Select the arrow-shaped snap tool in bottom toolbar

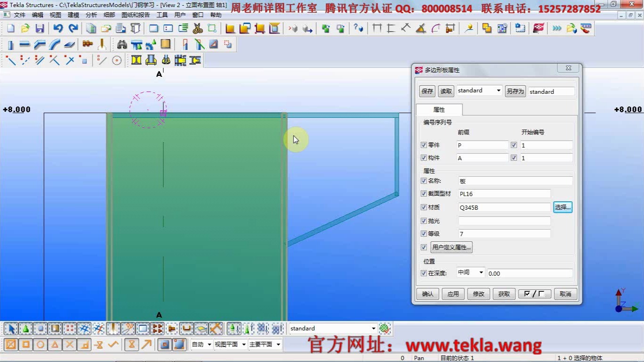(147, 345)
